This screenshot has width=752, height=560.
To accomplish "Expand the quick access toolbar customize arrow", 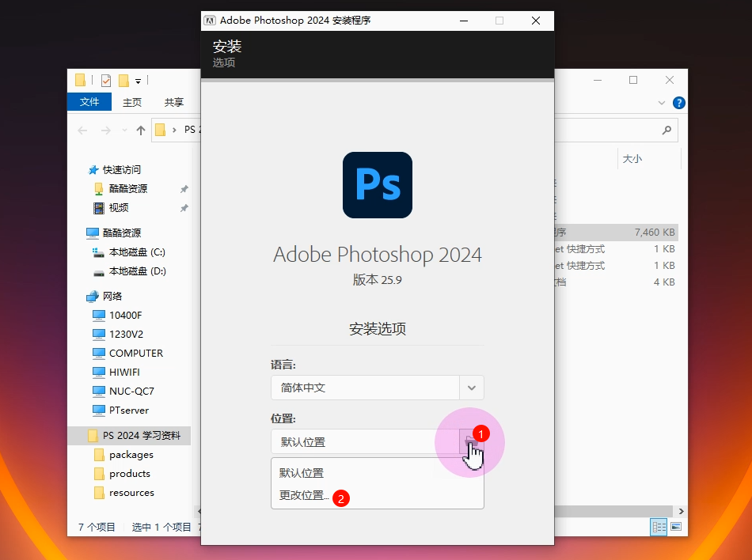I will 138,81.
